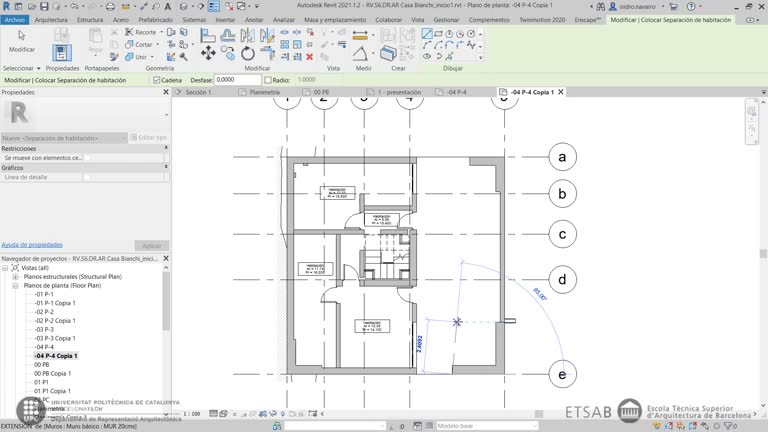Switch to the Planimetría view tab
Viewport: 768px width, 432px height.
pos(264,92)
